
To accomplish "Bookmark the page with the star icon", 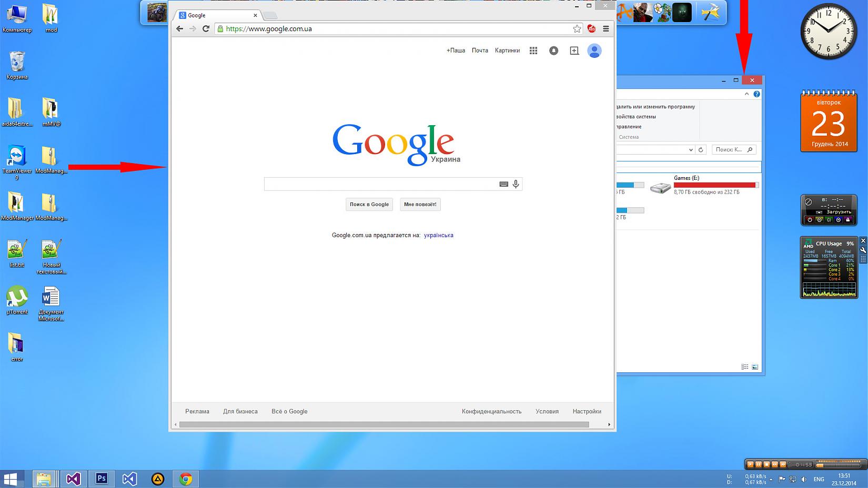I will point(577,29).
